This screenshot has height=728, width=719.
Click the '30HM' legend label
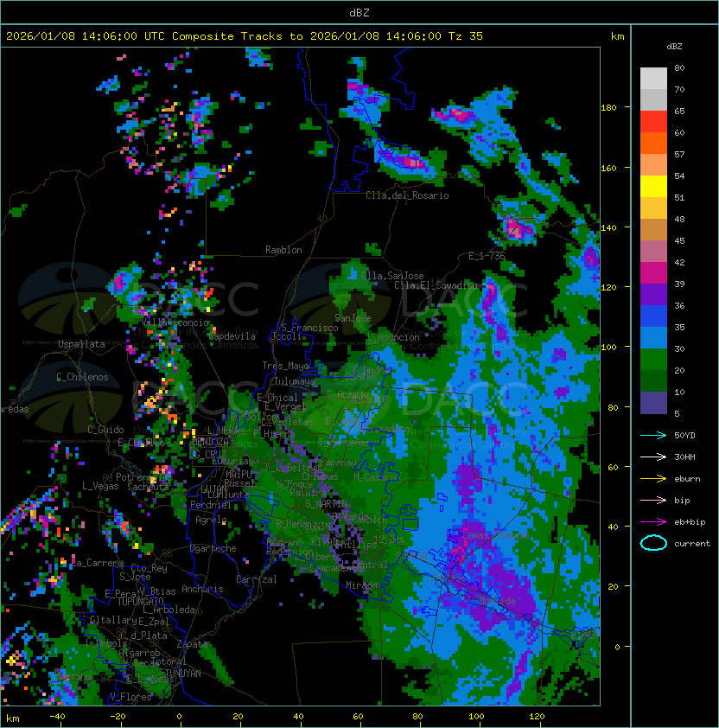point(684,457)
